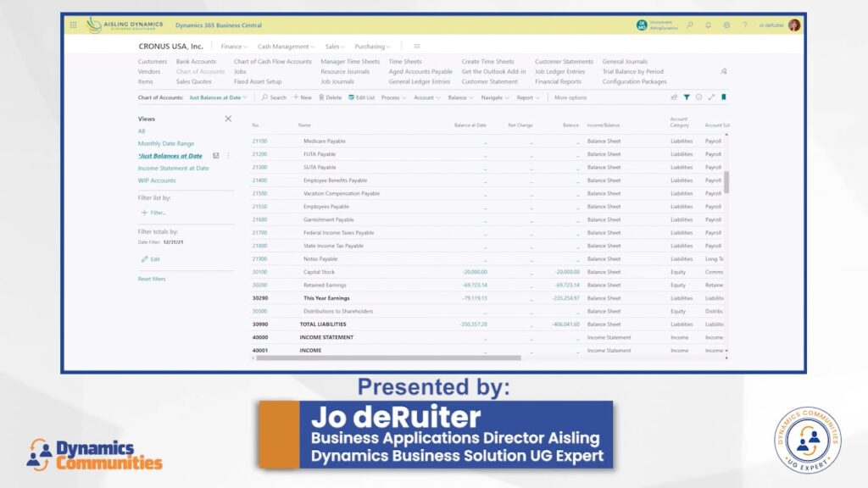
Task: Toggle the filter pane funnel icon
Action: coord(687,97)
